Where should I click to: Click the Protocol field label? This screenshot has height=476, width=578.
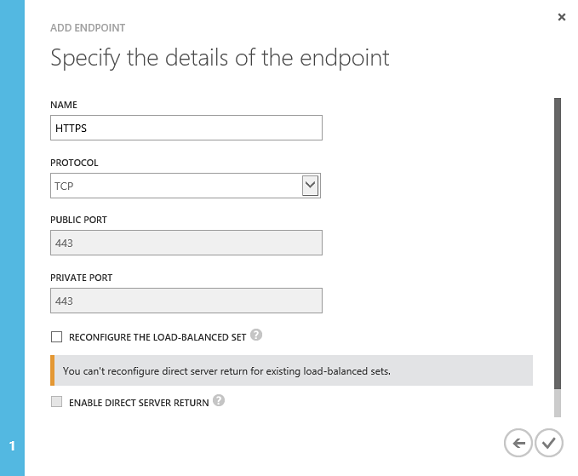(x=74, y=163)
